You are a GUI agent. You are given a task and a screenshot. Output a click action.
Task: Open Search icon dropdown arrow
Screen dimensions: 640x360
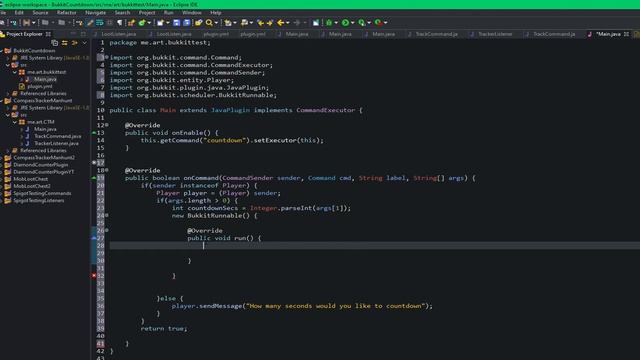click(216, 23)
